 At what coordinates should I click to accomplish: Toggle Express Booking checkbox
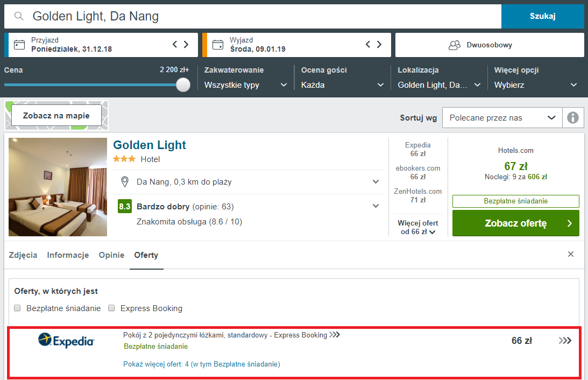pyautogui.click(x=111, y=308)
